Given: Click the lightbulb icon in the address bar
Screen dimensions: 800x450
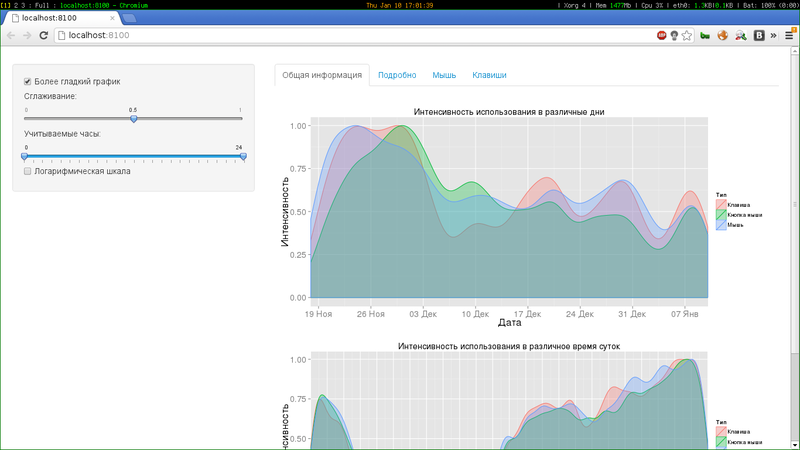Looking at the screenshot, I should [674, 35].
